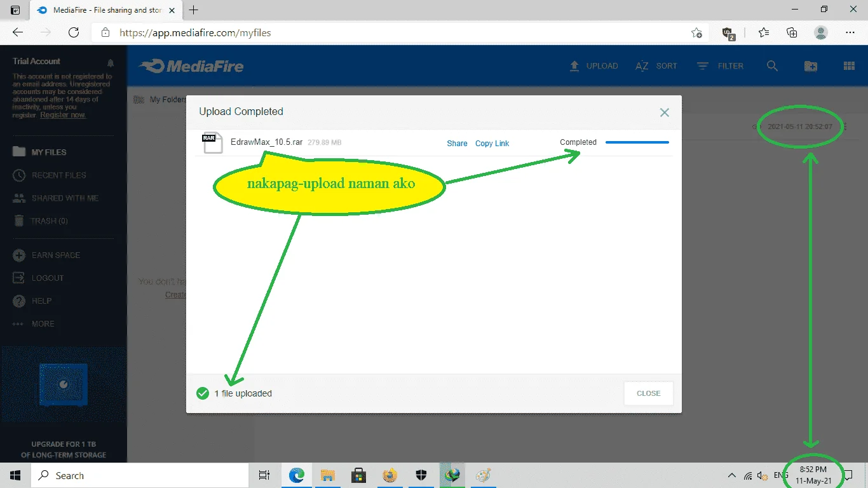
Task: Click the My Folders breadcrumb
Action: (168, 100)
